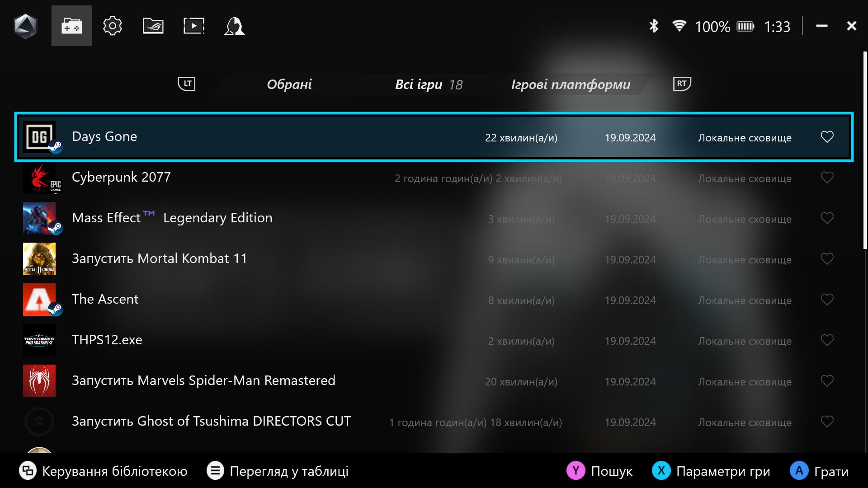Toggle favorite for Cyberpunk 2077
The height and width of the screenshot is (488, 868).
point(827,177)
